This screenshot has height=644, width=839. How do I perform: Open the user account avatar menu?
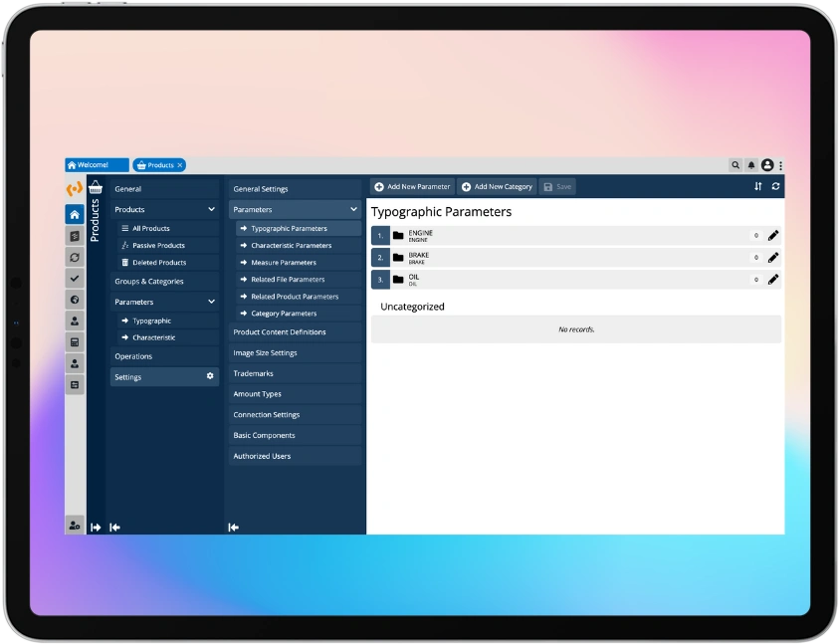(767, 165)
